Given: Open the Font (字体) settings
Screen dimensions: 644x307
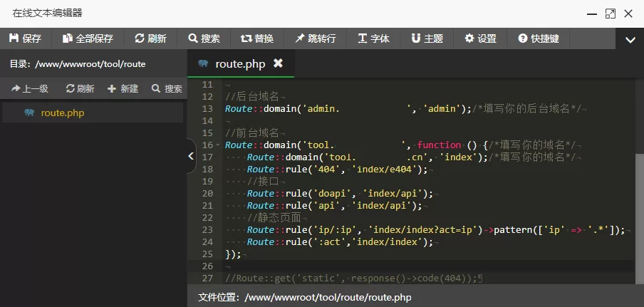Looking at the screenshot, I should 374,38.
